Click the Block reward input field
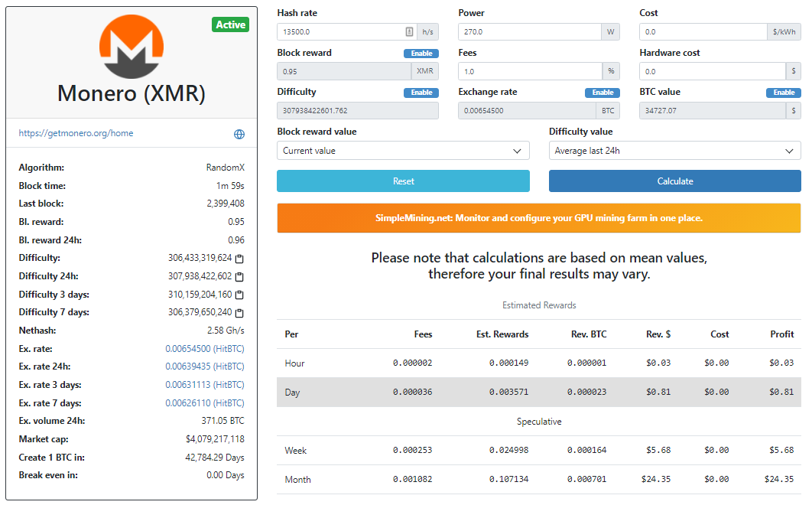This screenshot has width=812, height=505. 344,71
